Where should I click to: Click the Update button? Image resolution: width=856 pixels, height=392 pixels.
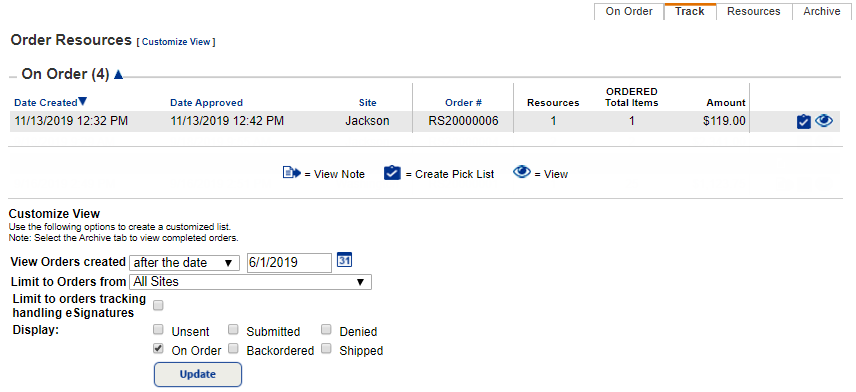pos(198,374)
